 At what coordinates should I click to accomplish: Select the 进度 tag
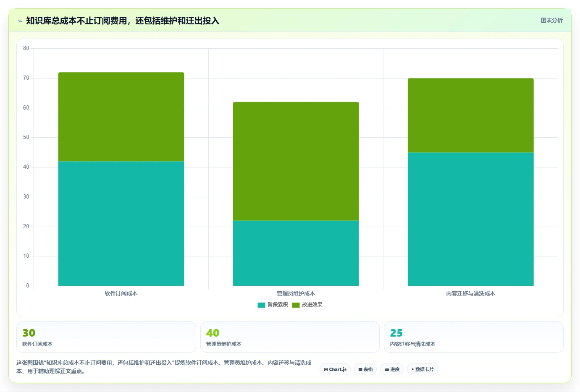(x=392, y=369)
